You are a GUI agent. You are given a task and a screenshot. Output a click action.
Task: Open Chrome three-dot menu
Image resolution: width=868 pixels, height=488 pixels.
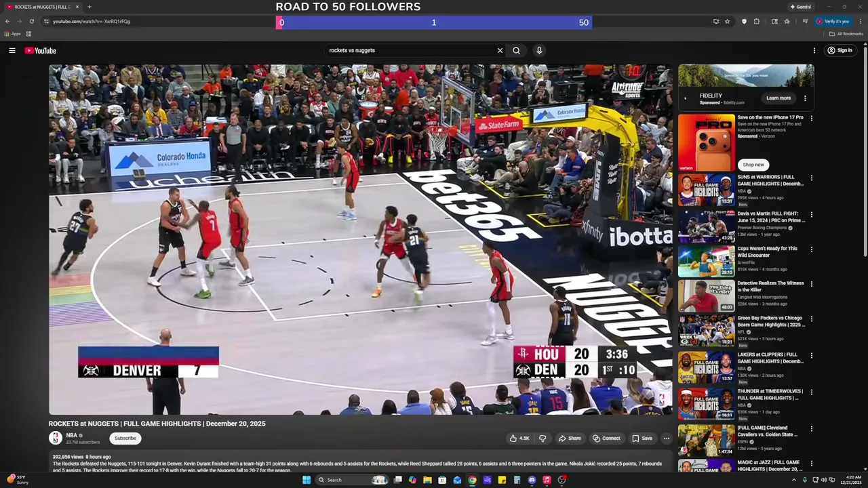click(860, 21)
